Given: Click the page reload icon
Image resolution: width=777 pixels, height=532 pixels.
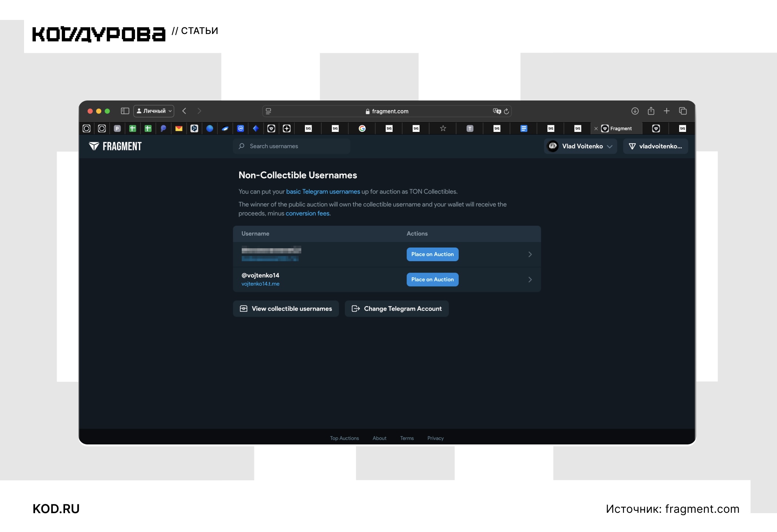Looking at the screenshot, I should [506, 111].
